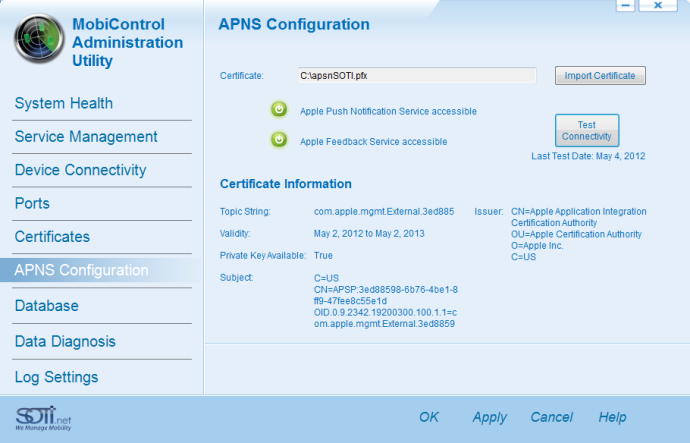Click 'Last Test Date: May 4, 2012' text
Viewport: 690px width, 443px height.
point(588,156)
